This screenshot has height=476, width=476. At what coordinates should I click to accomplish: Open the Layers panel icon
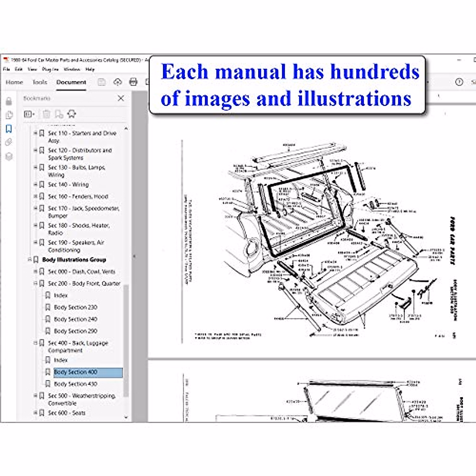click(x=9, y=156)
